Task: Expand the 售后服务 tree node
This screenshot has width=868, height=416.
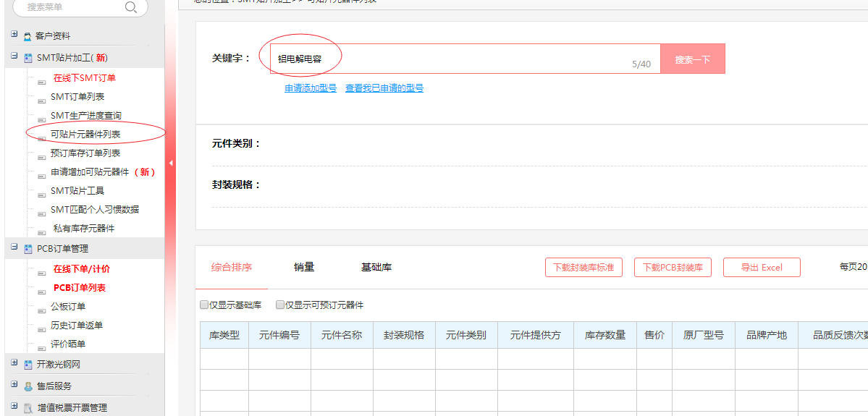Action: click(14, 385)
